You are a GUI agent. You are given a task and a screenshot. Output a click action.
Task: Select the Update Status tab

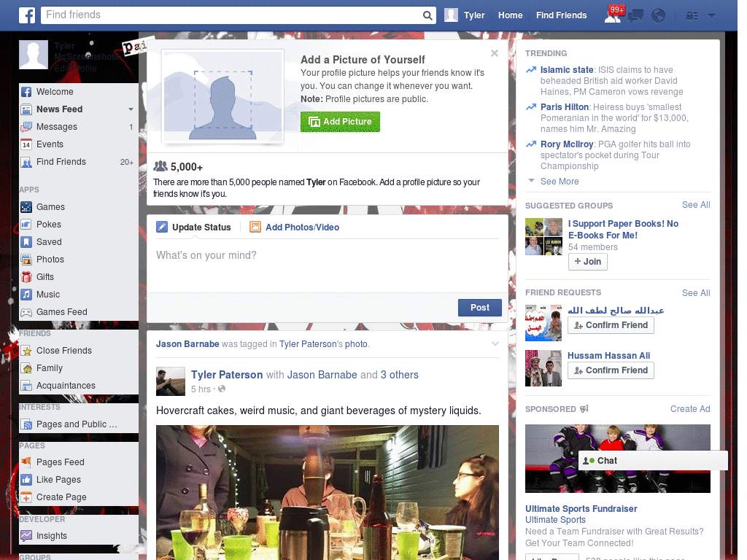[194, 227]
